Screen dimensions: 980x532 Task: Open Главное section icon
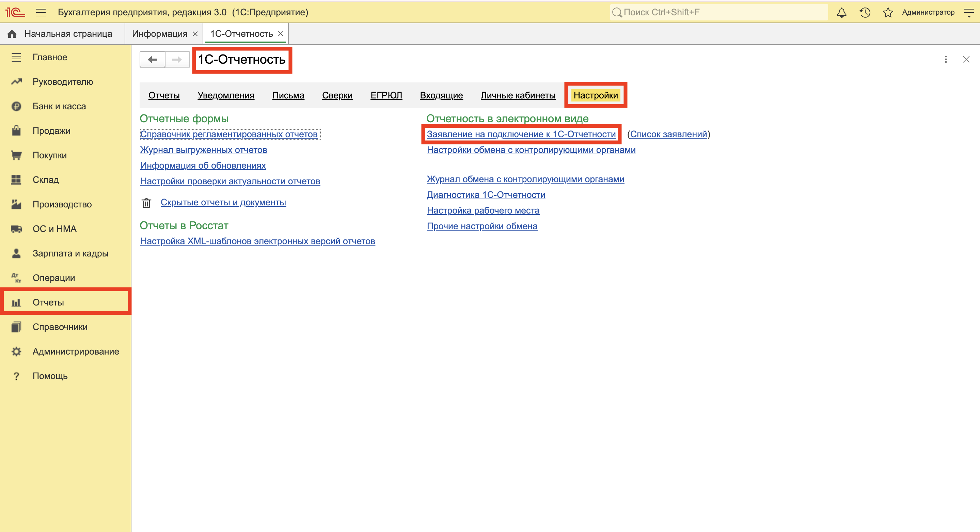tap(16, 57)
